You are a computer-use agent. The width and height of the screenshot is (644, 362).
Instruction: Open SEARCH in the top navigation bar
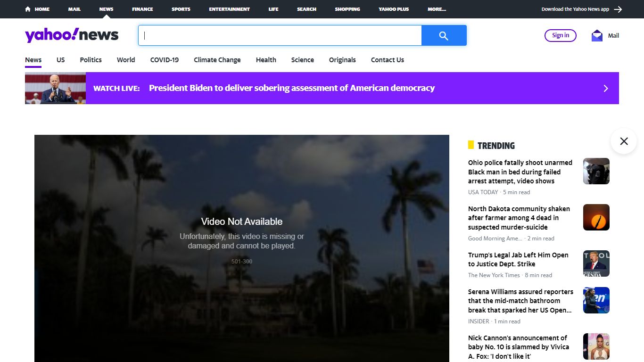click(x=306, y=9)
